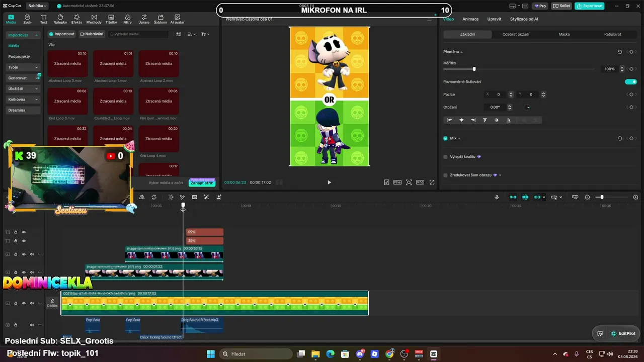Open the Nabídka menu dropdown
The height and width of the screenshot is (362, 644).
[37, 6]
